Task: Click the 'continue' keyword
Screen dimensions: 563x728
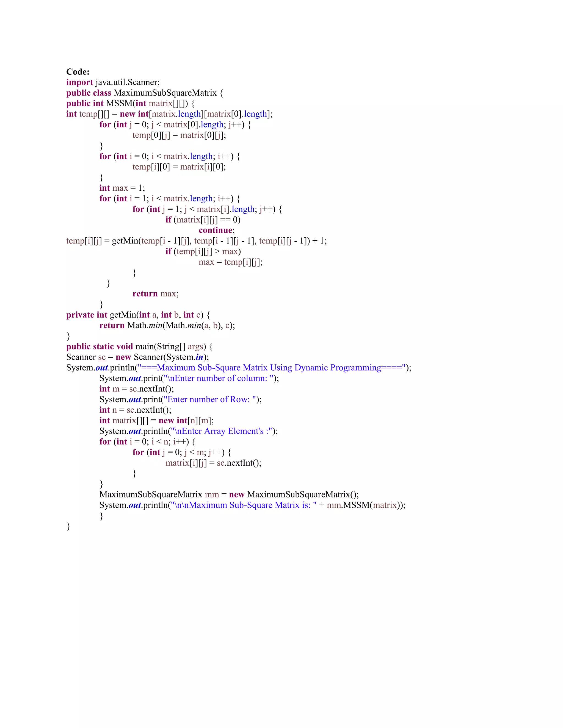Action: pos(216,230)
